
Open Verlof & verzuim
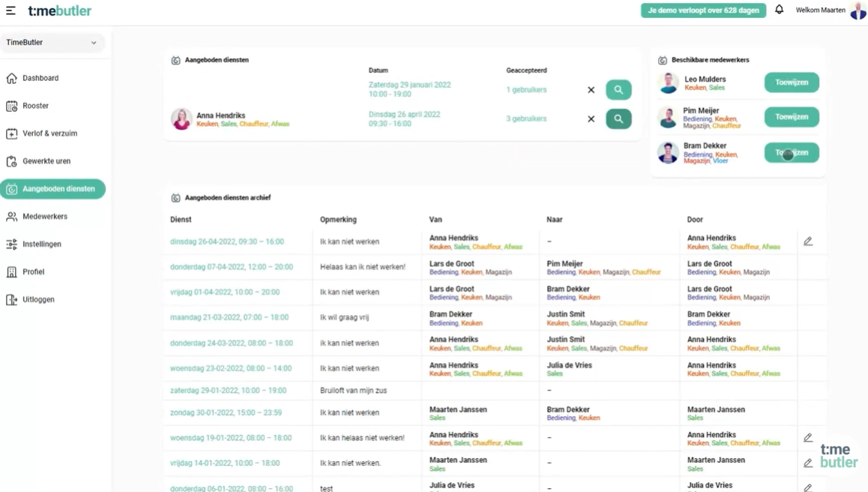click(x=46, y=133)
